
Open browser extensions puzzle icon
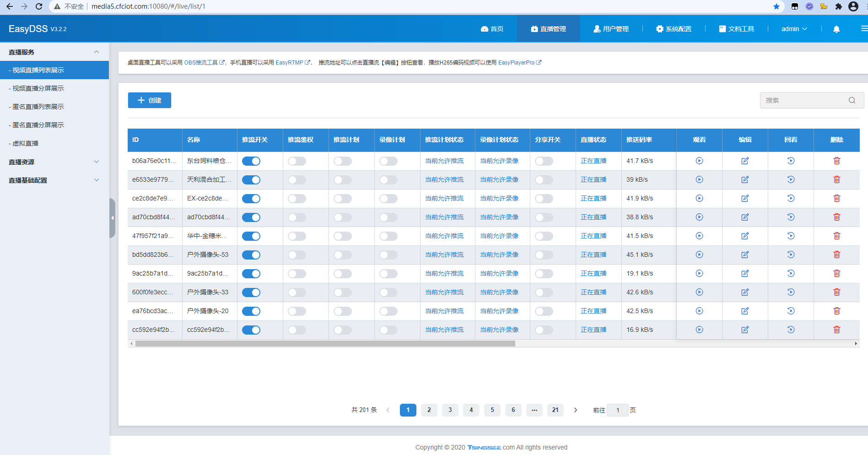[838, 6]
